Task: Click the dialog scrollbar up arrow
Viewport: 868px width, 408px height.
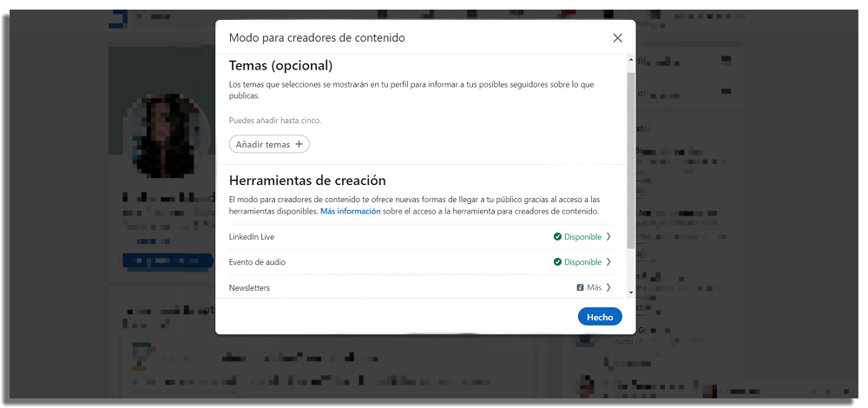Action: (631, 59)
